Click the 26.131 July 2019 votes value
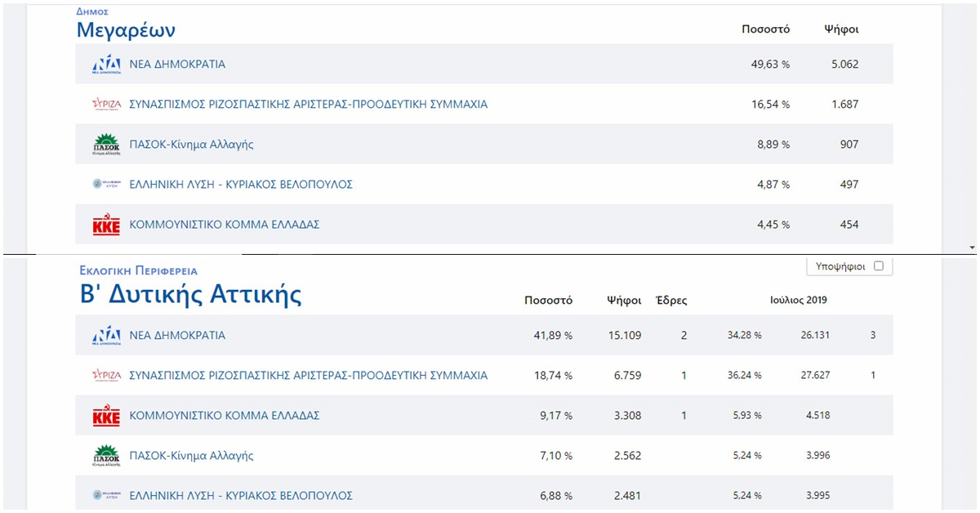Image resolution: width=980 pixels, height=513 pixels. pyautogui.click(x=814, y=335)
